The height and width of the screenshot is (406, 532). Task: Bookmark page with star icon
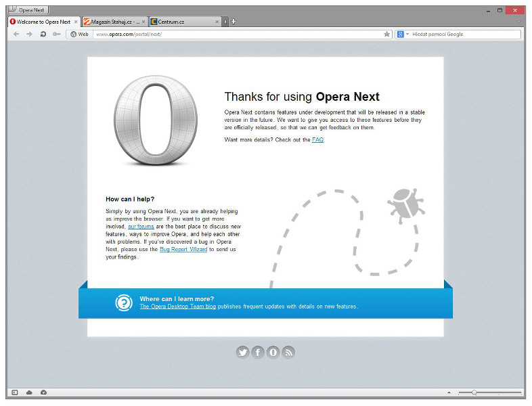(386, 35)
